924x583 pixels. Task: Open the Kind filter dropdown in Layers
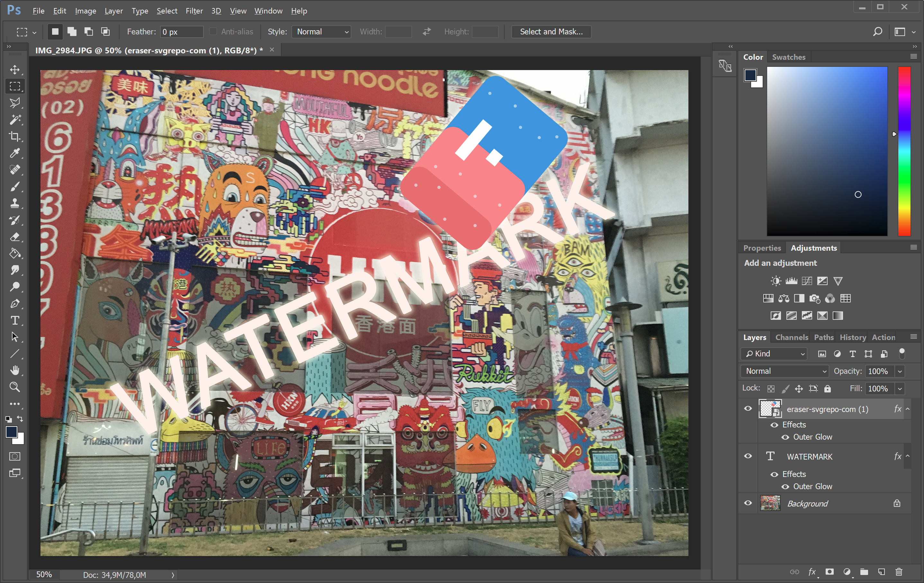point(774,354)
